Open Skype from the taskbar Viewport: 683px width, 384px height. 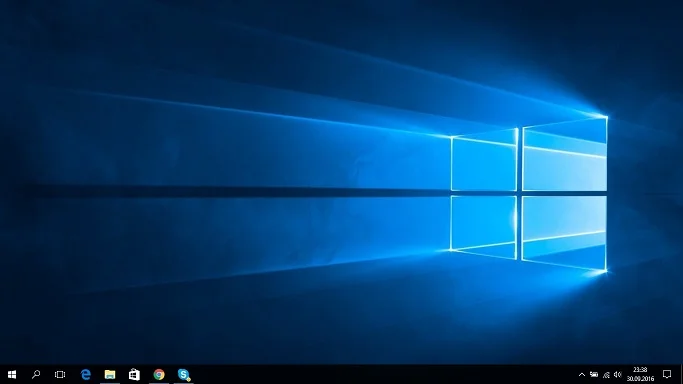[x=183, y=374]
